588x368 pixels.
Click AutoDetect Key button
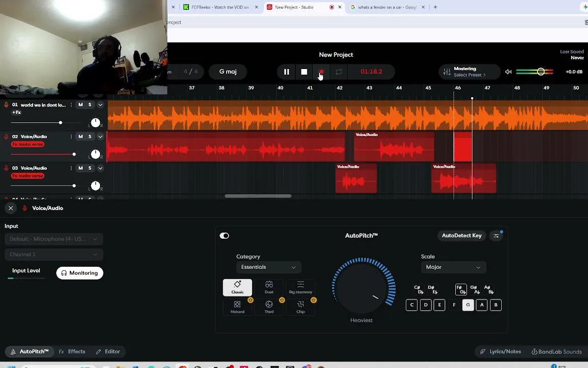tap(461, 236)
